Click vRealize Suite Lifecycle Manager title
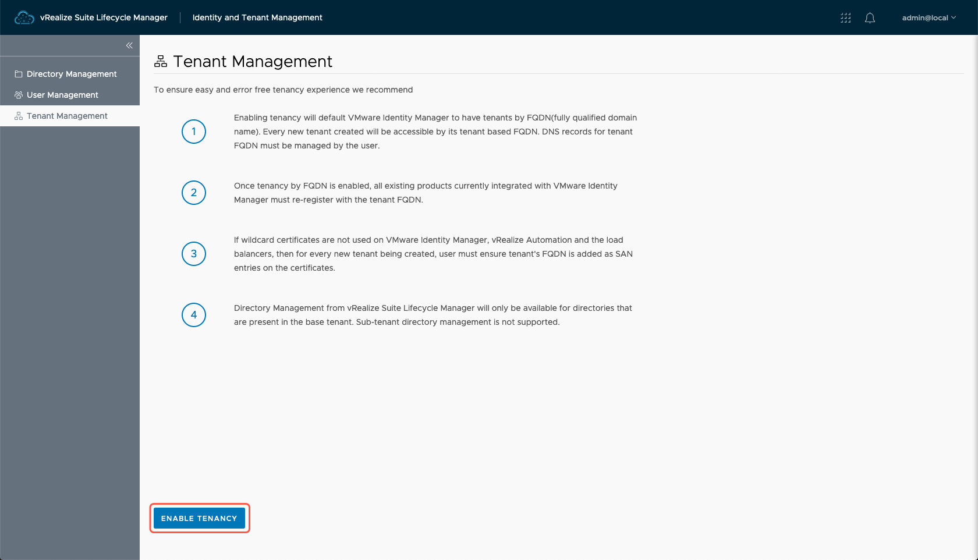 104,18
